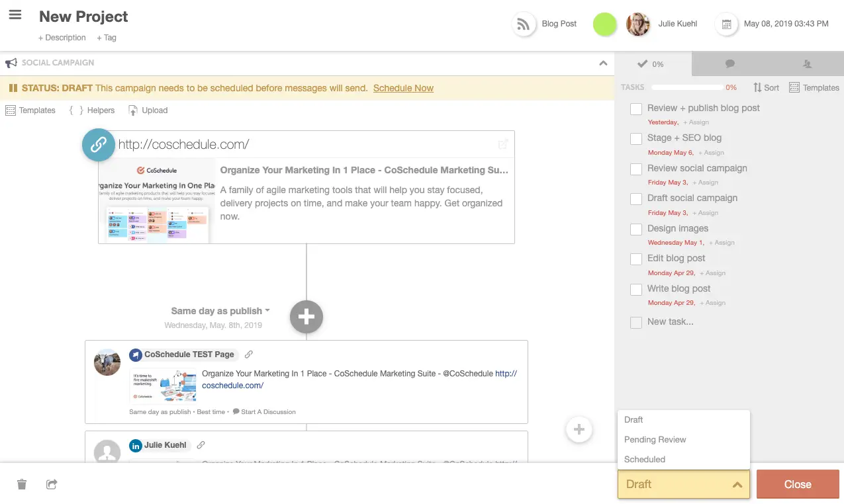Open the Same day as publish dropdown
844x504 pixels.
[x=220, y=311]
